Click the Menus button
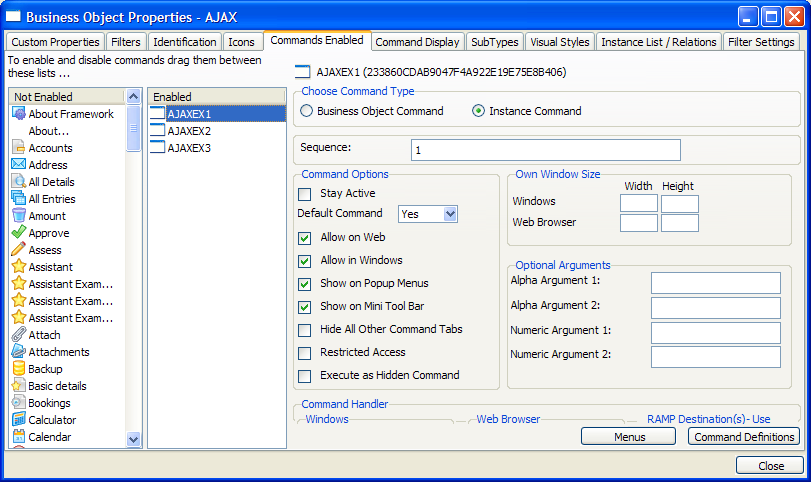The width and height of the screenshot is (811, 482). coord(629,437)
